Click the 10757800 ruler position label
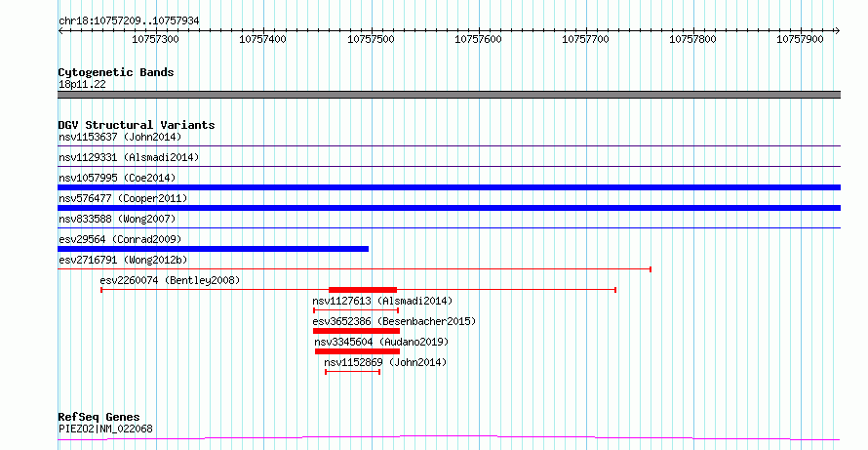 (x=693, y=39)
